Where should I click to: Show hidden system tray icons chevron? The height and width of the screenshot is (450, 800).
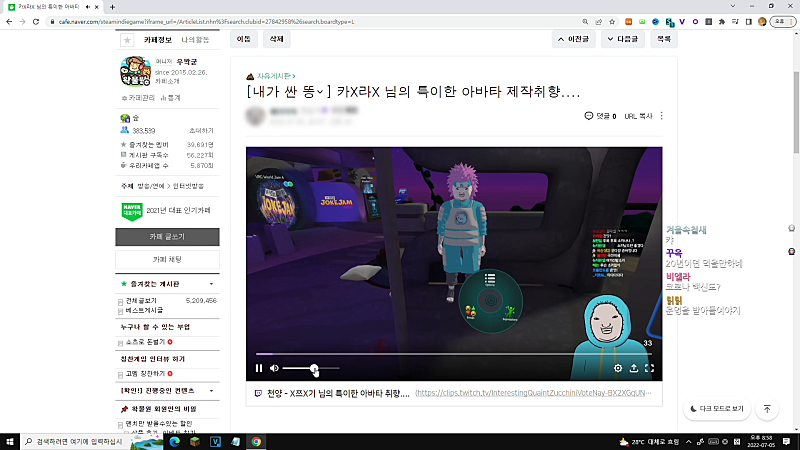(688, 441)
